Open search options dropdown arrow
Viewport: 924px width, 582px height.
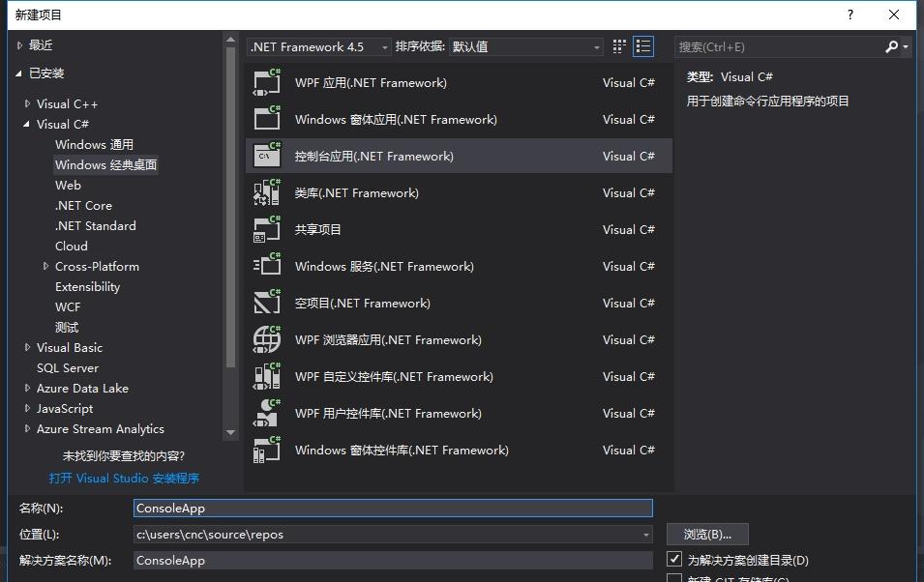click(906, 46)
